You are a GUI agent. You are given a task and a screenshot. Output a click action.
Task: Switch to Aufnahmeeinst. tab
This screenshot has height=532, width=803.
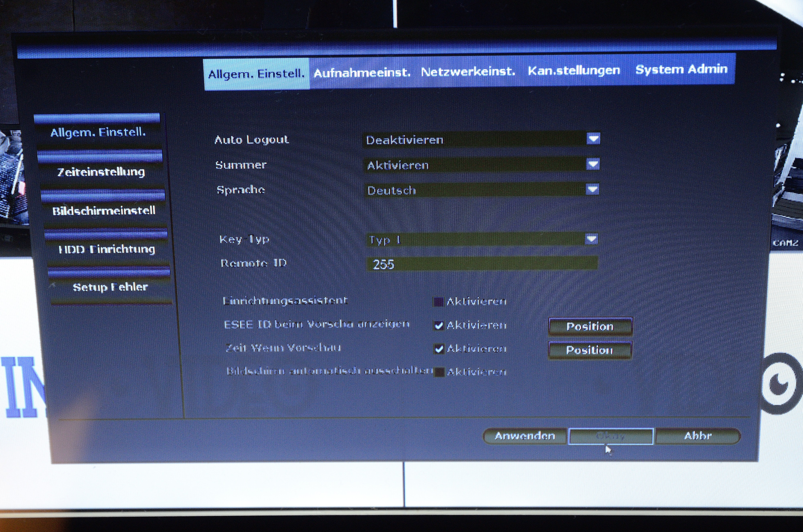(x=362, y=73)
